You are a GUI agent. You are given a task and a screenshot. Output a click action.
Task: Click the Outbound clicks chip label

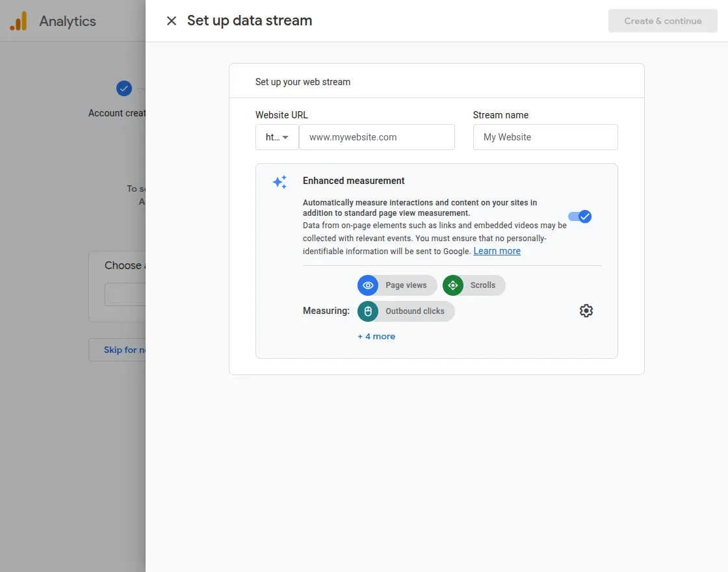point(415,311)
